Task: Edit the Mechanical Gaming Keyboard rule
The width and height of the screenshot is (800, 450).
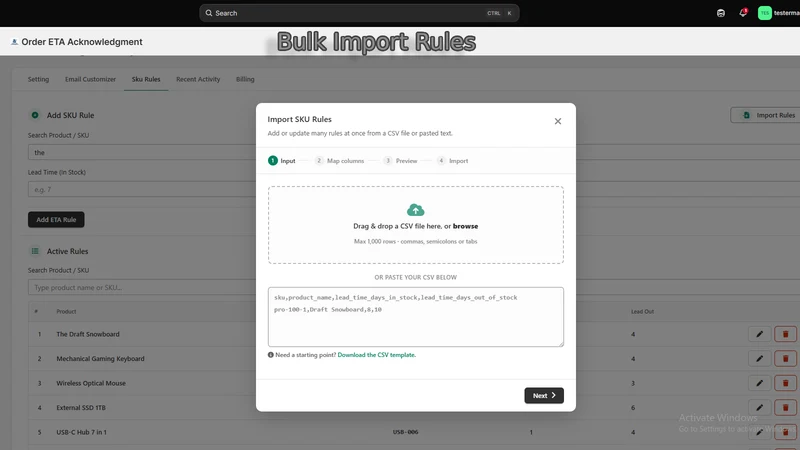Action: click(x=759, y=359)
